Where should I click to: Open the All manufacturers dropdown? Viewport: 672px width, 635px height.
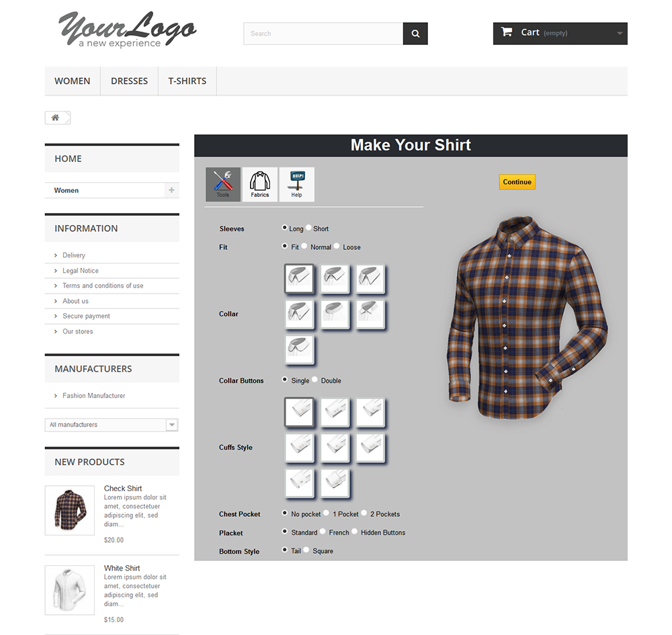click(x=112, y=425)
